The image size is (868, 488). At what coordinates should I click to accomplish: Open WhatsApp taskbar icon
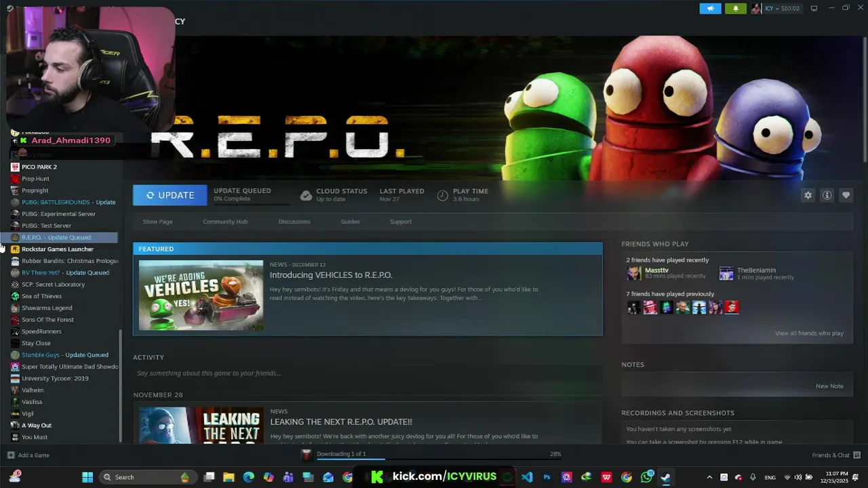pos(646,477)
